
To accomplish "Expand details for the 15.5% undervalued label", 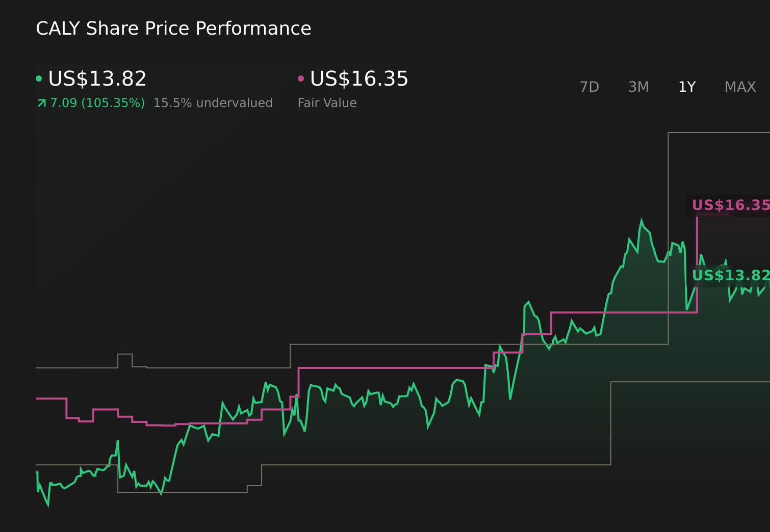I will tap(213, 102).
